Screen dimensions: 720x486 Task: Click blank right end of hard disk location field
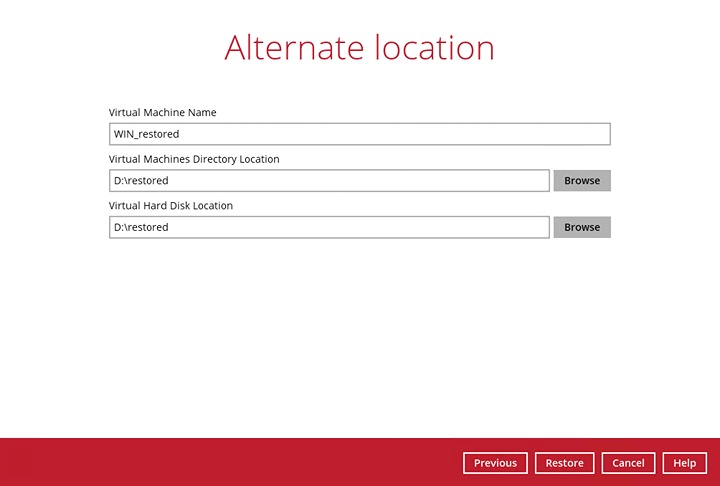(x=520, y=227)
